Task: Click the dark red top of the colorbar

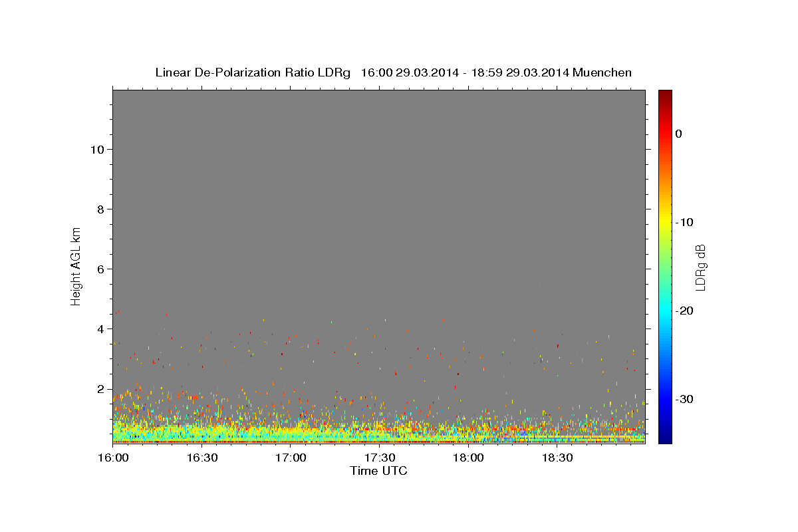Action: 665,94
